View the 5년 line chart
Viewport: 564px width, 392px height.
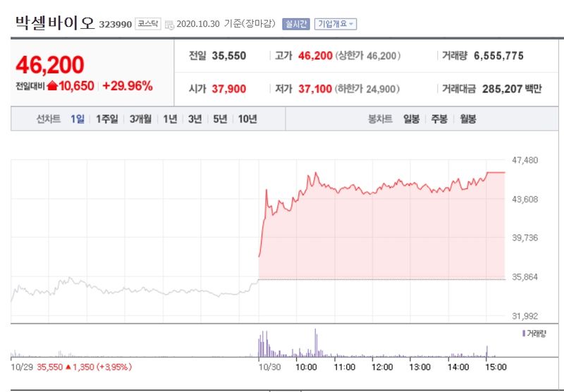pos(220,119)
